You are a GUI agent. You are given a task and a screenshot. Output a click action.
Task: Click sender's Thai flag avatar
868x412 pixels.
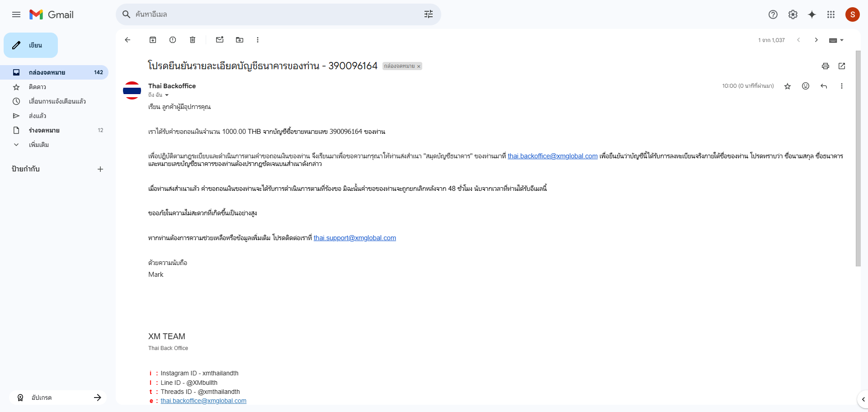pyautogui.click(x=132, y=90)
